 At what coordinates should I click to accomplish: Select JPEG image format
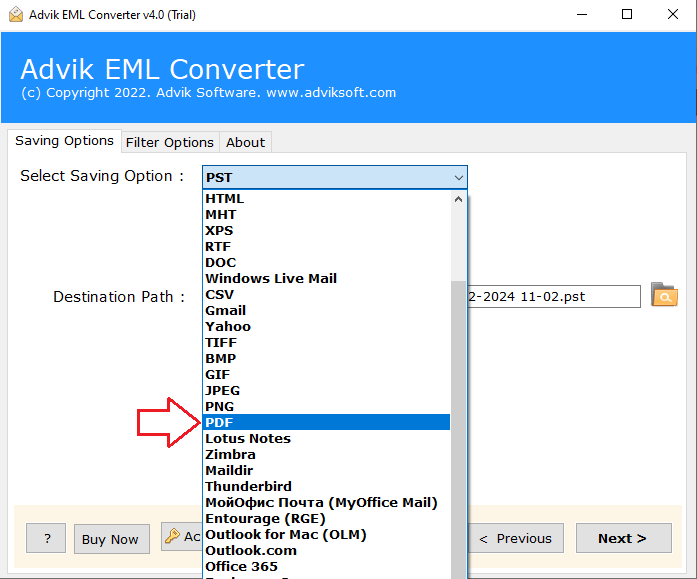click(x=326, y=391)
